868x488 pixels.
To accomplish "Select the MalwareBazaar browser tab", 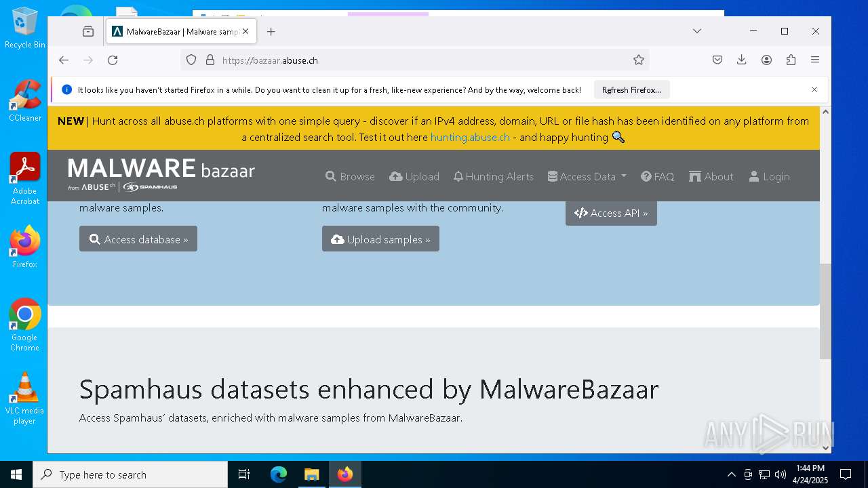I will 181,31.
